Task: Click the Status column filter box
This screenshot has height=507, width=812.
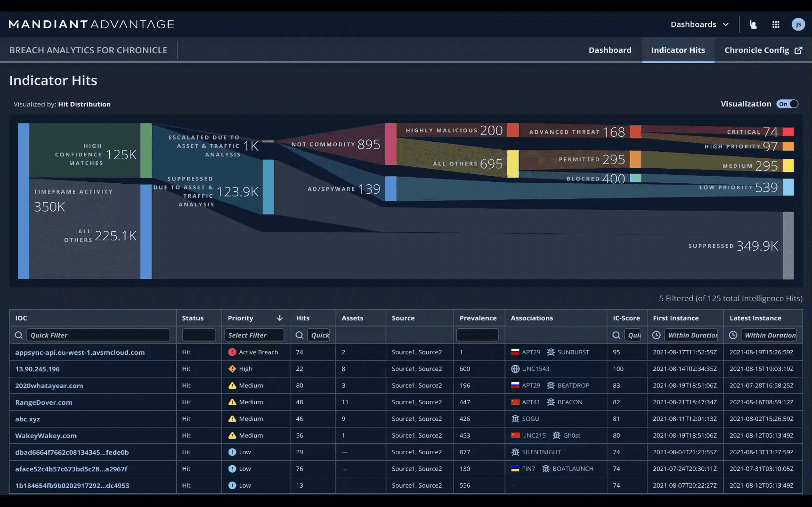Action: (199, 335)
